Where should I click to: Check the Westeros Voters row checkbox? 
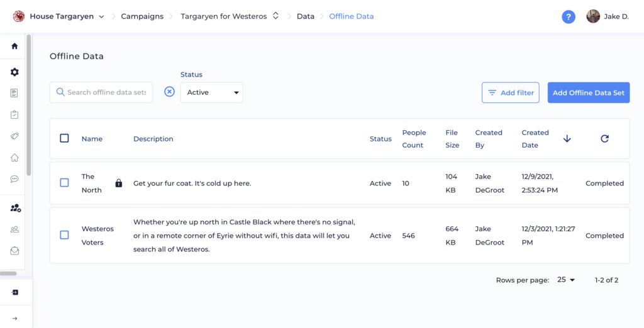click(64, 235)
